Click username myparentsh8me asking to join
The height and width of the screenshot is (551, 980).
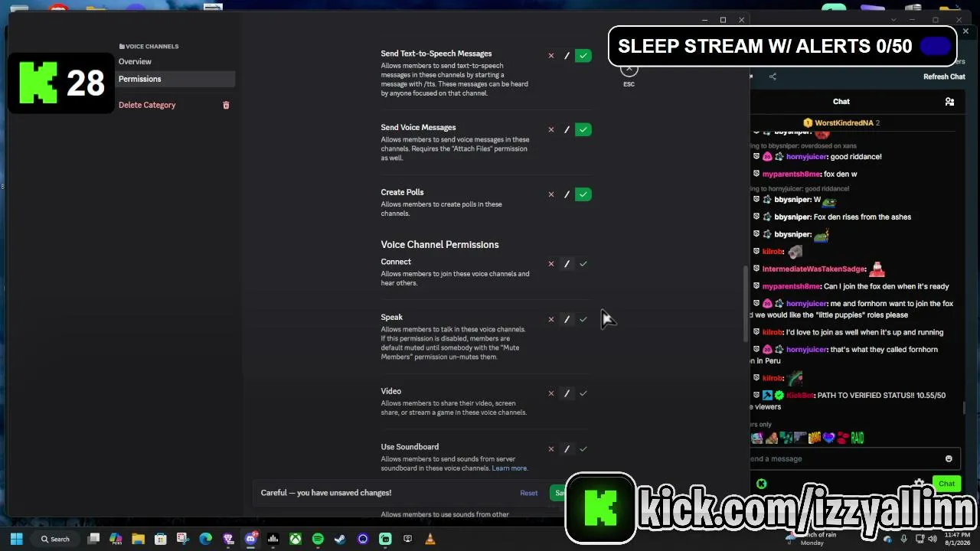click(x=792, y=286)
